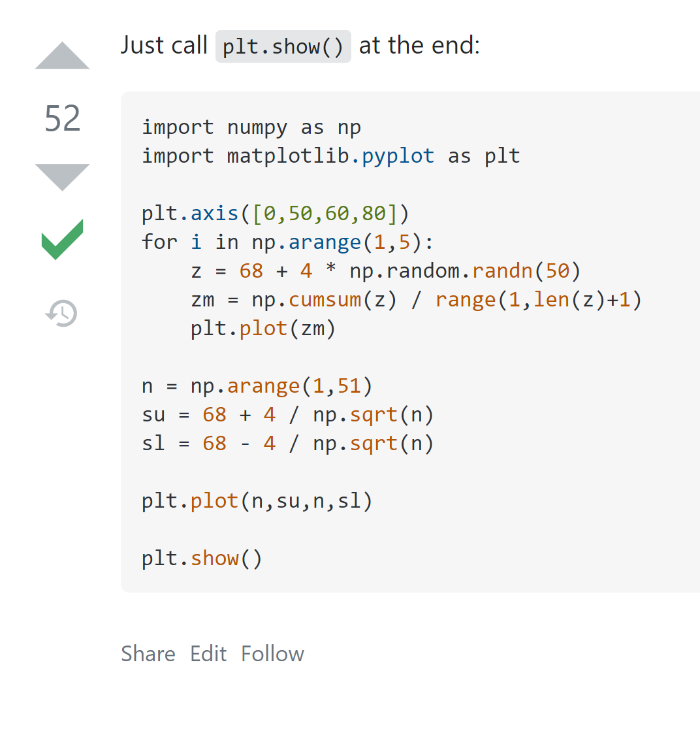This screenshot has height=737, width=700.
Task: Click the su = 68 + 4 line
Action: pos(288,415)
